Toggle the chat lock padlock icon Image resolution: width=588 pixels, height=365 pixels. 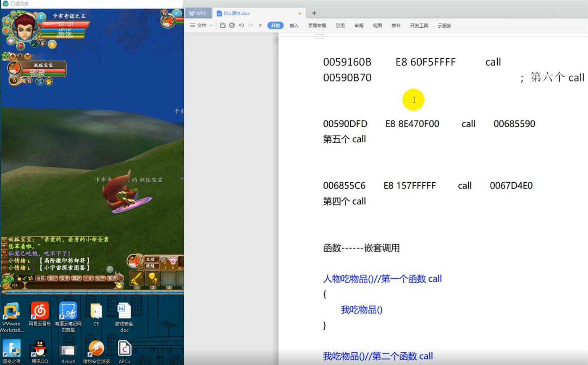pyautogui.click(x=18, y=278)
